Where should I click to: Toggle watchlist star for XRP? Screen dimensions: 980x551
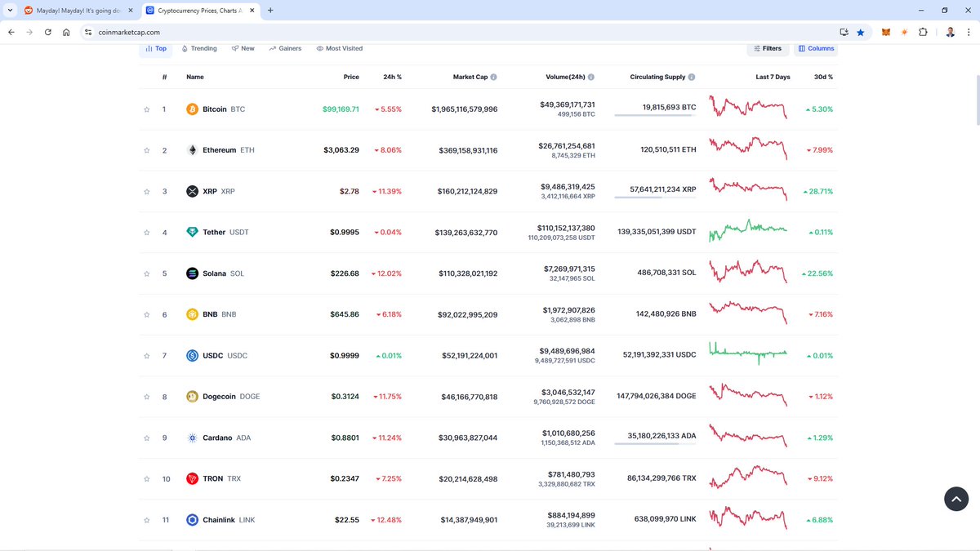147,192
